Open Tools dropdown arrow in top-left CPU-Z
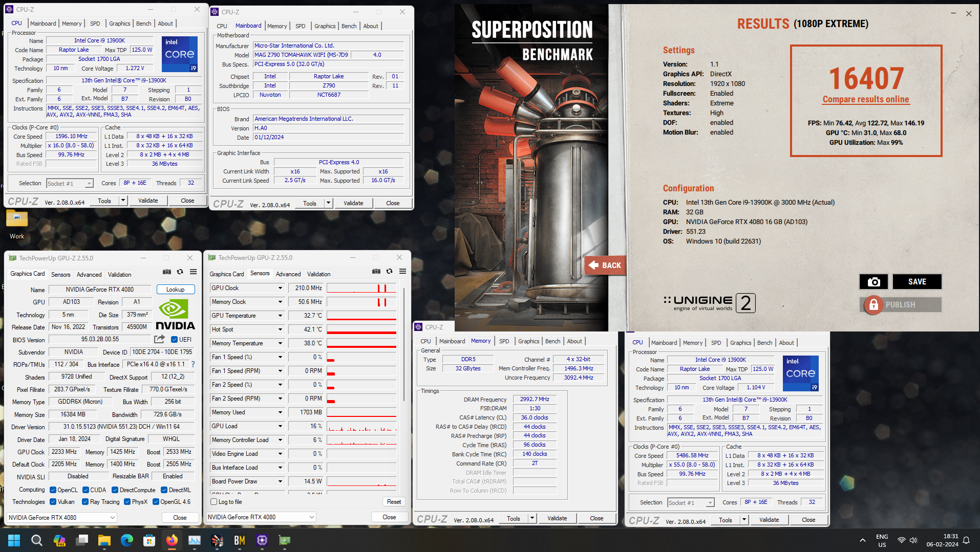The width and height of the screenshot is (980, 552). (x=123, y=201)
